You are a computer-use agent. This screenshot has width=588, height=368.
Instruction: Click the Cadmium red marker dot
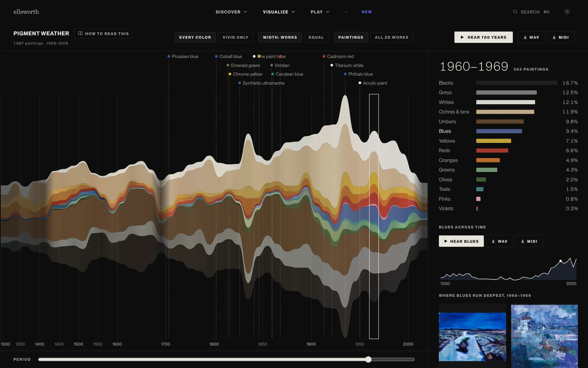click(324, 57)
